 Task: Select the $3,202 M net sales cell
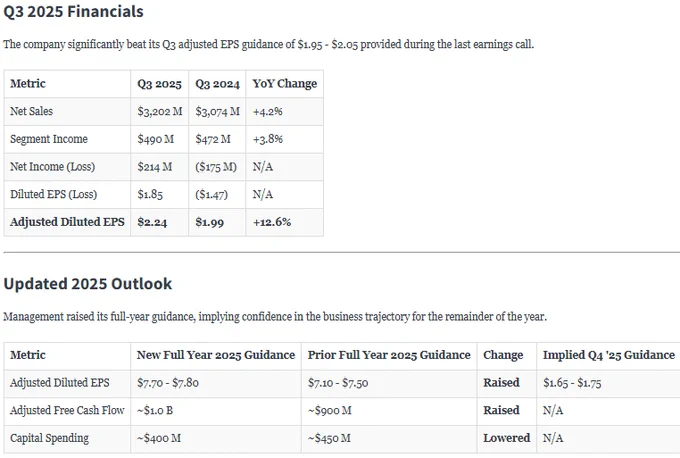[x=160, y=111]
